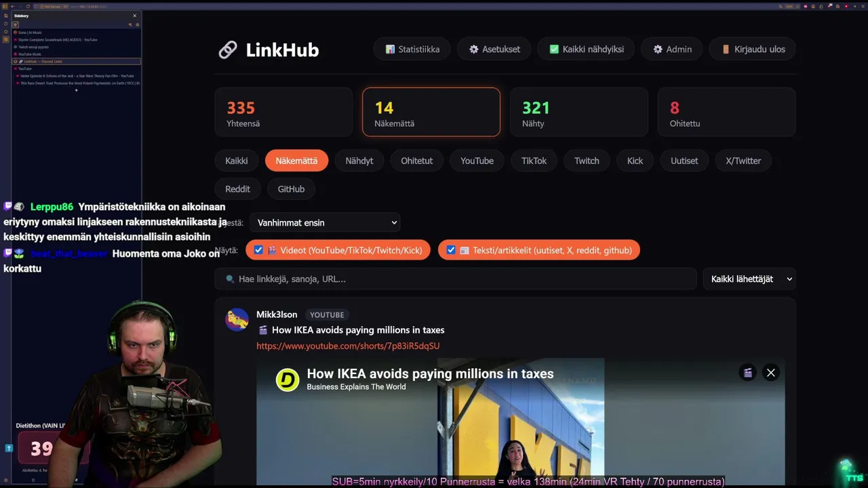Reload the page with browser refresh icon

pyautogui.click(x=29, y=6)
